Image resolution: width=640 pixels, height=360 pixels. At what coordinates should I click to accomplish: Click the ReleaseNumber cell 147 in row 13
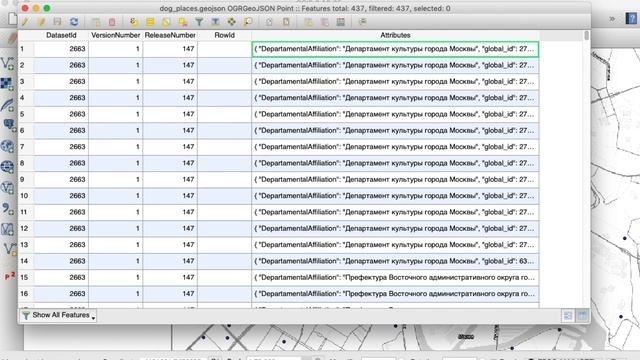click(170, 245)
